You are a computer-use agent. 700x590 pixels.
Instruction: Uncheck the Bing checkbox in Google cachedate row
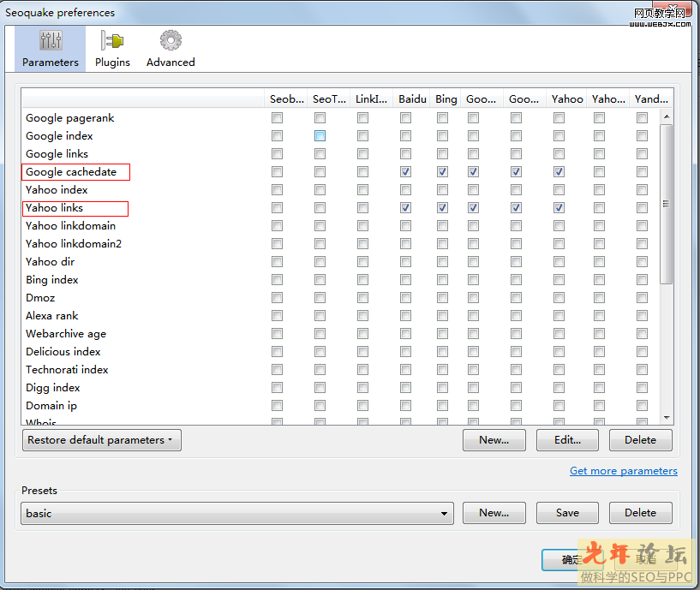coord(442,171)
